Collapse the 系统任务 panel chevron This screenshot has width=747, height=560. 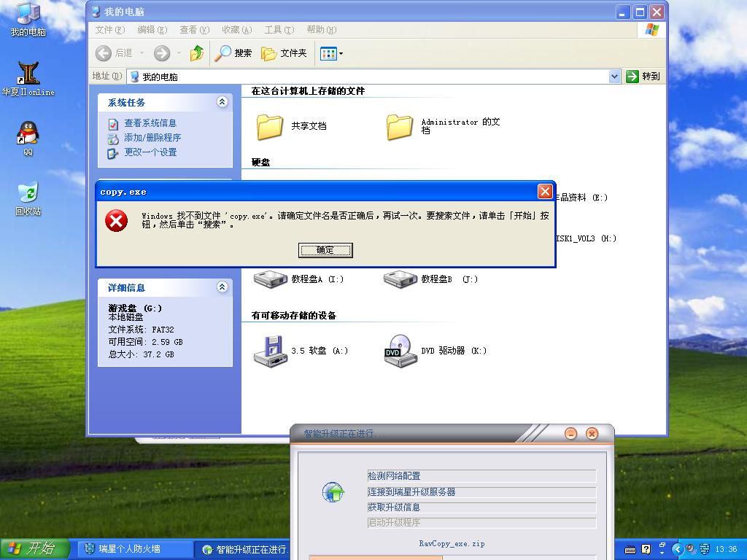coord(222,101)
